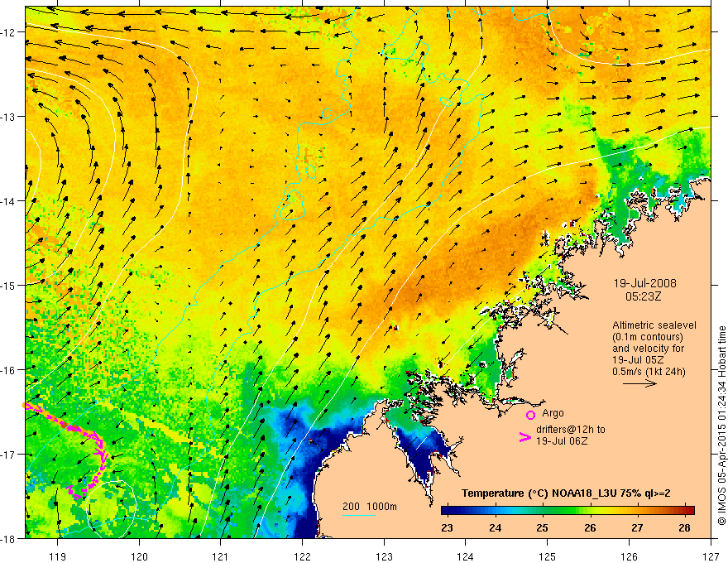728x563 pixels.
Task: Click the 'Argo' legend label
Action: click(x=553, y=413)
